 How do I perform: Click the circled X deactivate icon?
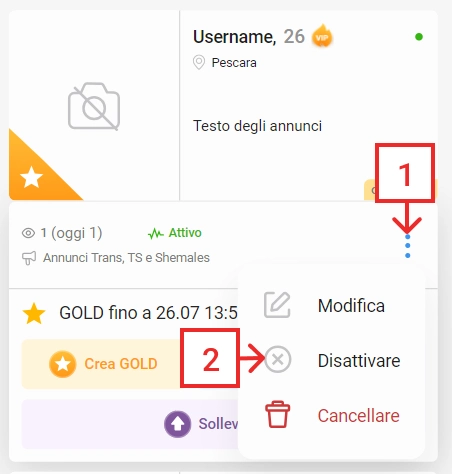click(278, 360)
